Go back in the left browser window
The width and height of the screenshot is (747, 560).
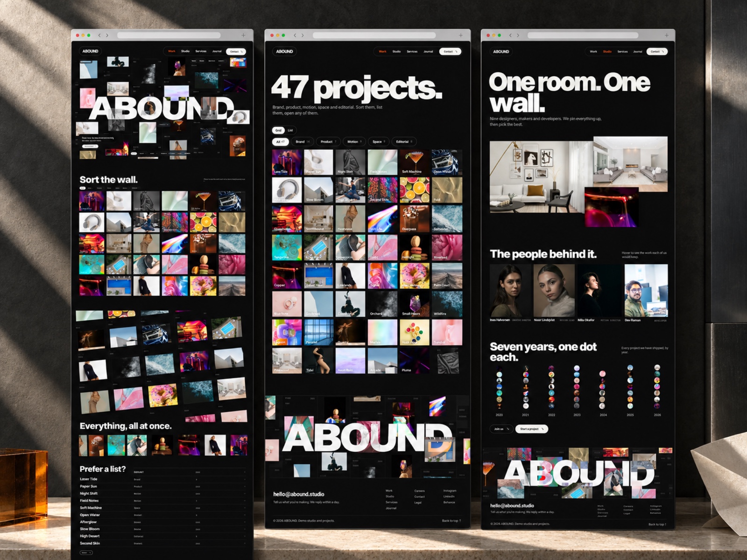click(x=99, y=35)
